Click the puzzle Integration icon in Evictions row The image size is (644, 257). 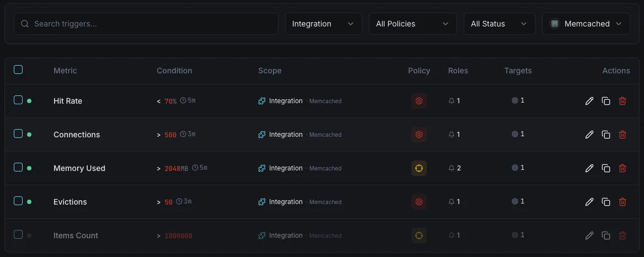point(261,202)
